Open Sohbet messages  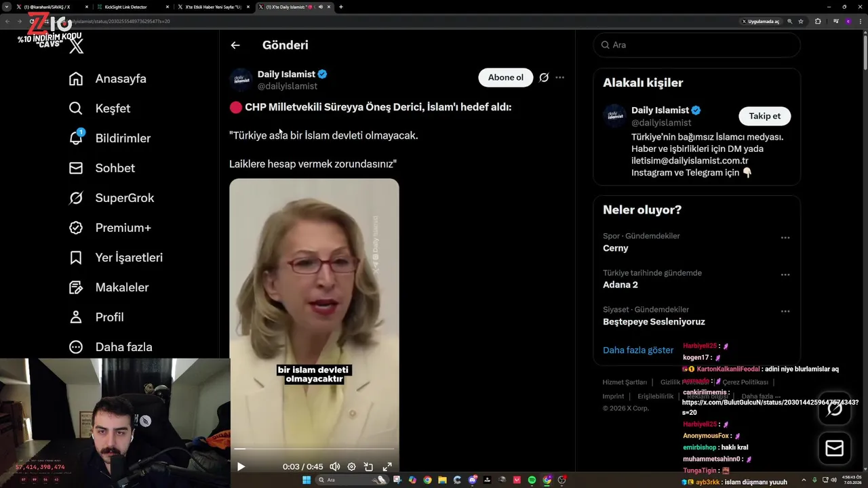tap(102, 168)
